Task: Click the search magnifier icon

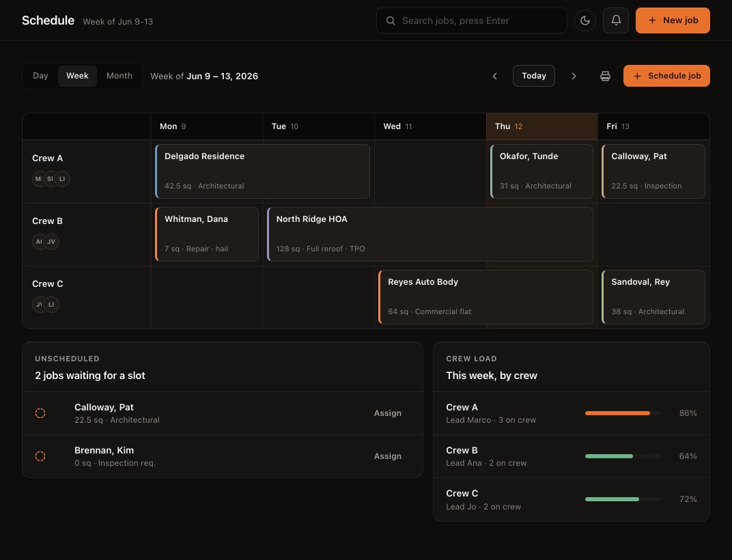Action: 391,20
